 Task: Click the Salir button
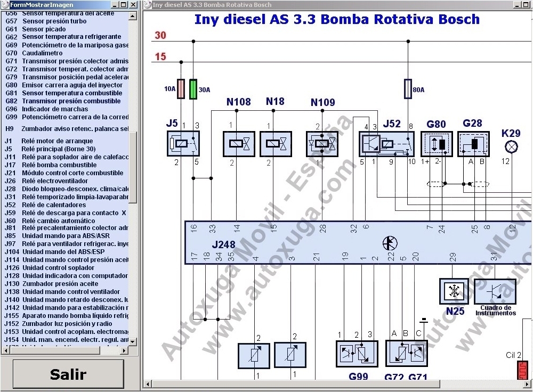pyautogui.click(x=68, y=374)
